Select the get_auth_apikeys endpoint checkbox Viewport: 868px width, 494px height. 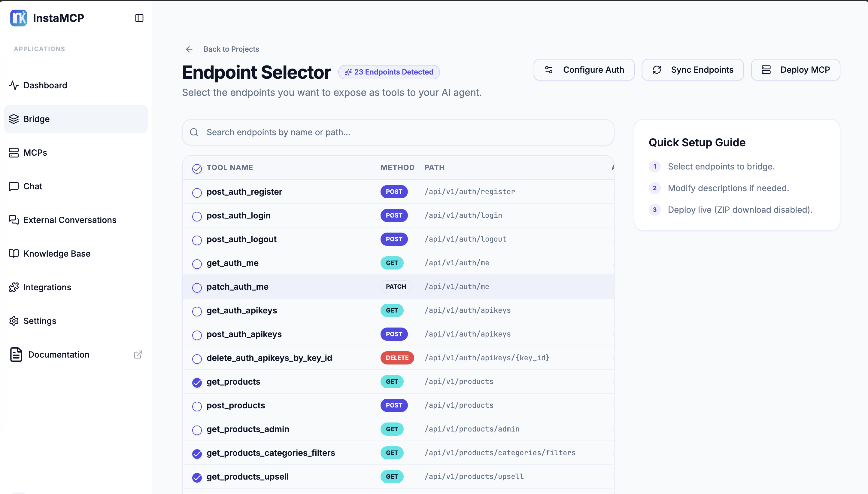(197, 312)
